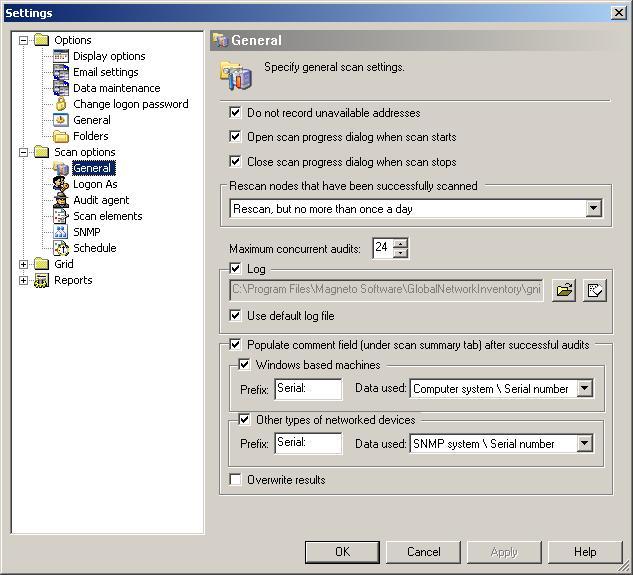Viewport: 633px width, 575px height.
Task: Open the Rescan nodes dropdown
Action: tap(593, 209)
